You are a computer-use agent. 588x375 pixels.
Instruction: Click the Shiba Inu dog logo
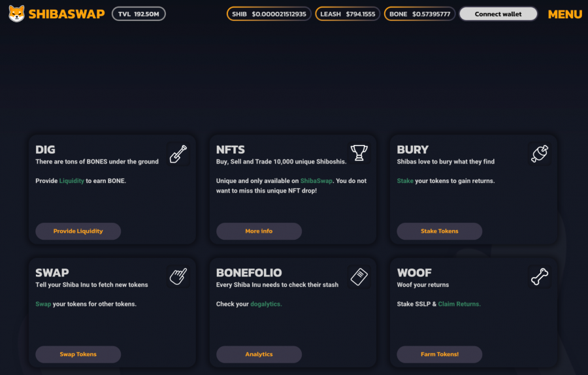coord(16,14)
